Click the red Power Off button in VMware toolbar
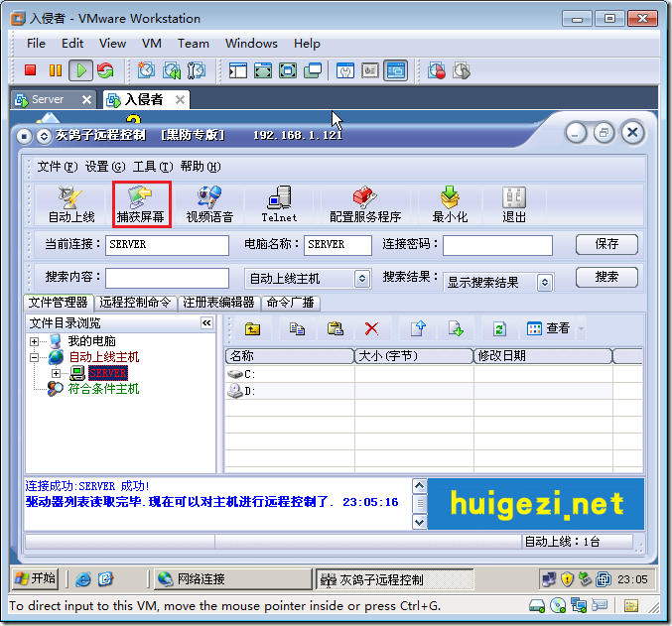672x626 pixels. (30, 70)
